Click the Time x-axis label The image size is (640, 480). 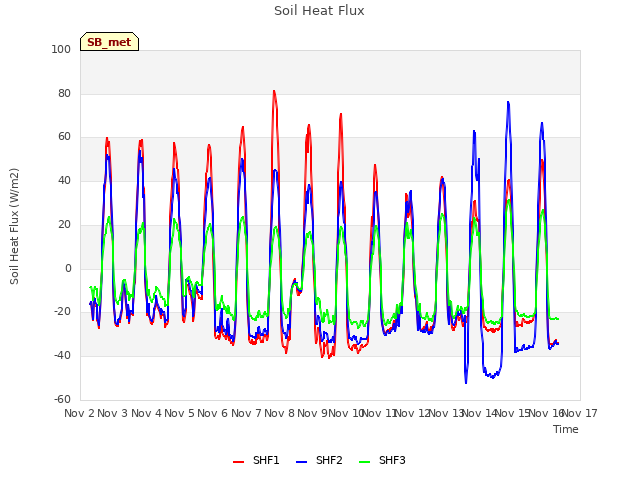click(566, 429)
